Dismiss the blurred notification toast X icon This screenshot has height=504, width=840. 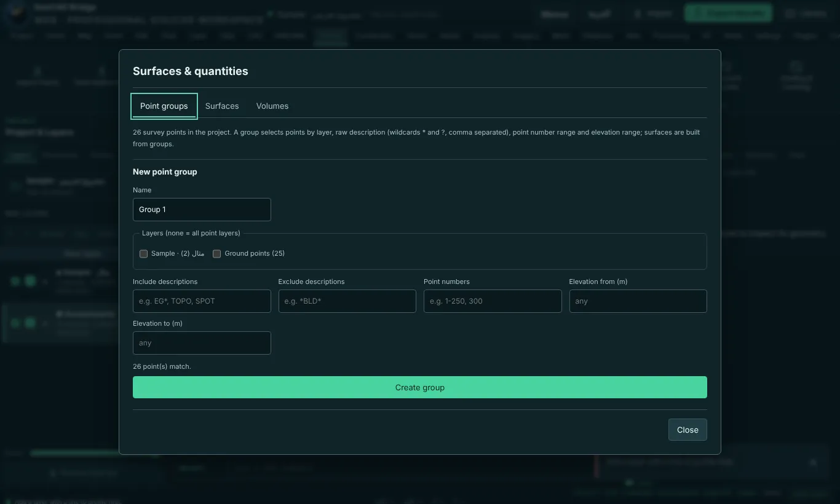click(813, 462)
